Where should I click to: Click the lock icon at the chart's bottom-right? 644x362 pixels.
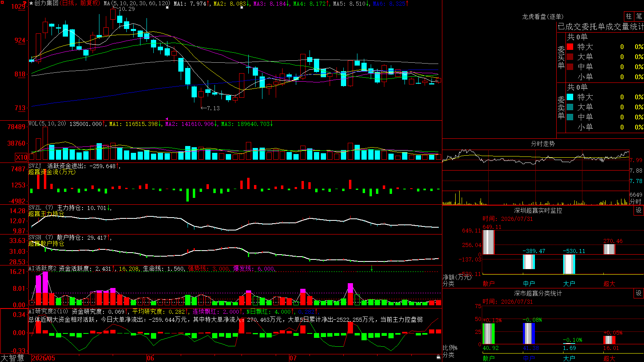438,357
